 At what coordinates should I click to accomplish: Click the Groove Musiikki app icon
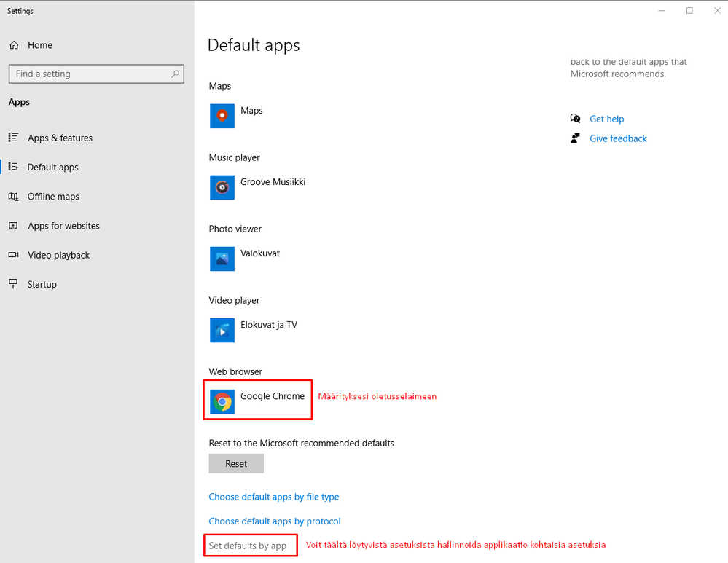click(222, 187)
